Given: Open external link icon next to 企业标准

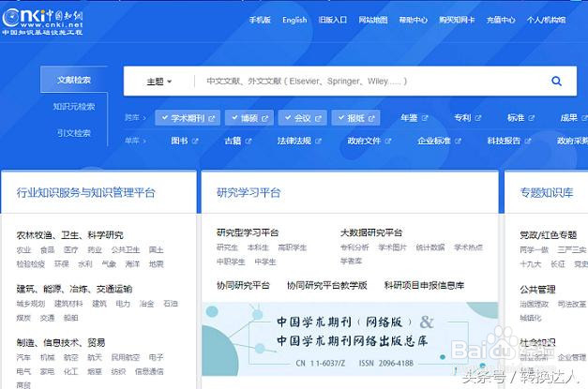Looking at the screenshot, I should (459, 142).
